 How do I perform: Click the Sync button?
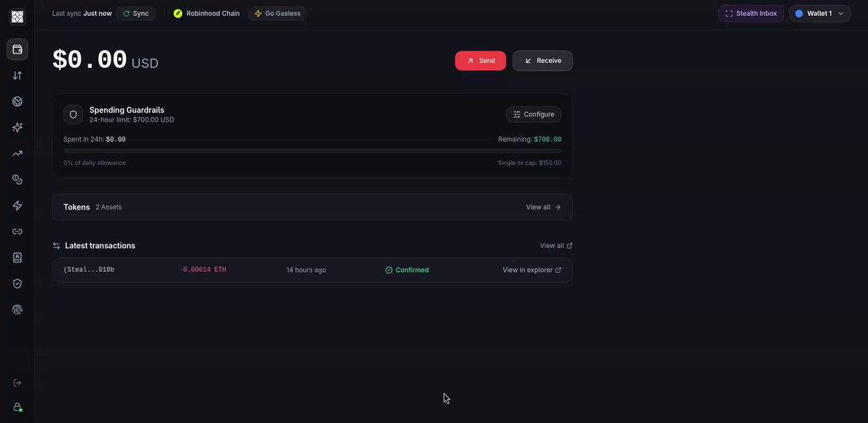pos(136,14)
